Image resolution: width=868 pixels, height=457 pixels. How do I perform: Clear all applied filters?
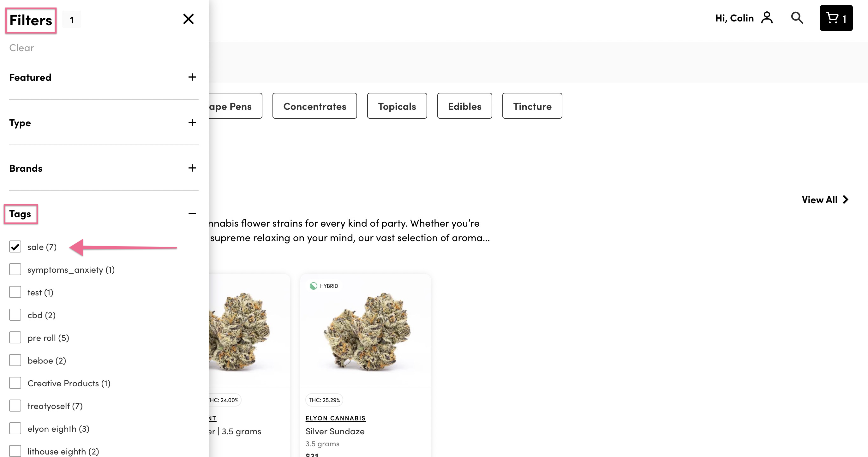tap(21, 48)
